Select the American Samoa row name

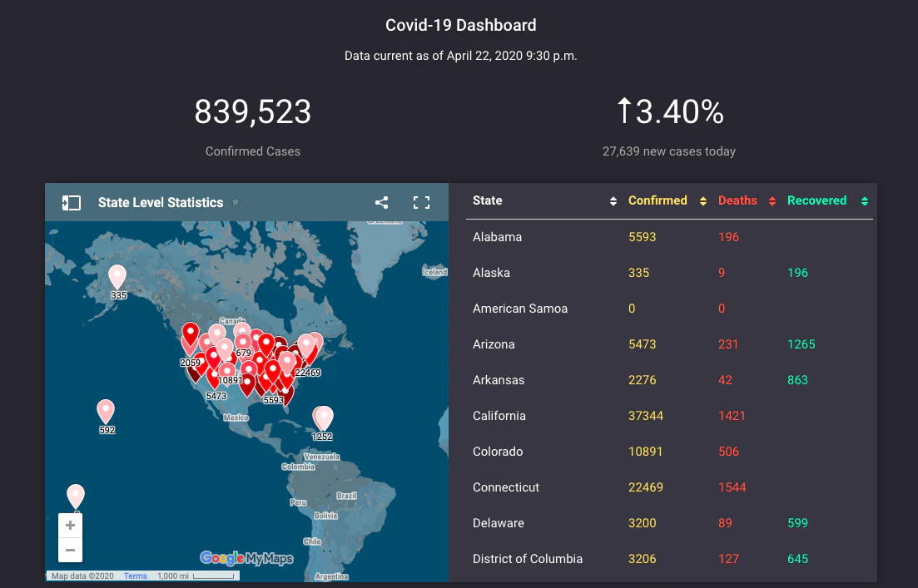coord(520,309)
